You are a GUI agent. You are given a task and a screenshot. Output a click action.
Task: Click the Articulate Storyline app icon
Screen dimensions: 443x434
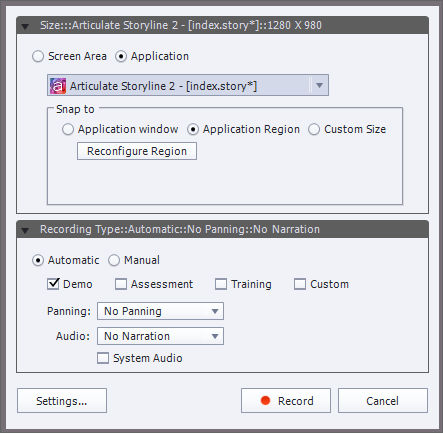coord(58,86)
